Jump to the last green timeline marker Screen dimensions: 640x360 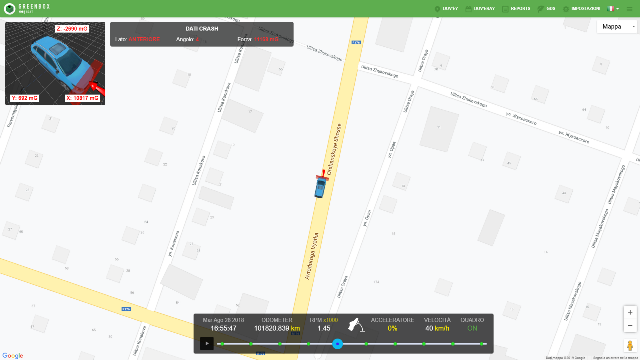pyautogui.click(x=482, y=344)
